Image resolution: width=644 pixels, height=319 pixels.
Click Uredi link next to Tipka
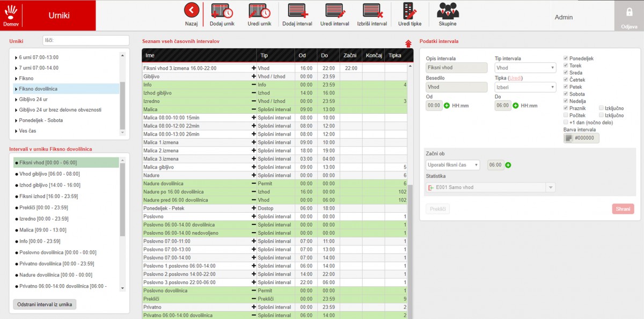515,78
